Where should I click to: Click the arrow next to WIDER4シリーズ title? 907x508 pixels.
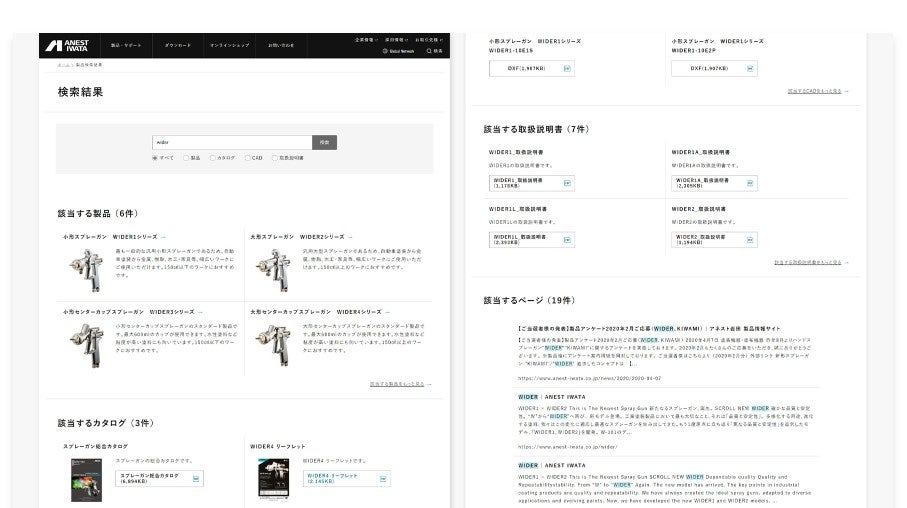click(x=387, y=312)
